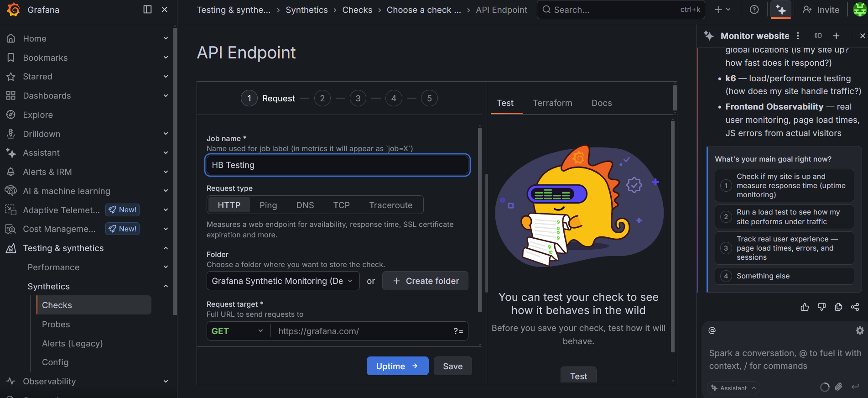Open the Grafana Synthetic Monitoring folder dropdown

click(x=283, y=281)
